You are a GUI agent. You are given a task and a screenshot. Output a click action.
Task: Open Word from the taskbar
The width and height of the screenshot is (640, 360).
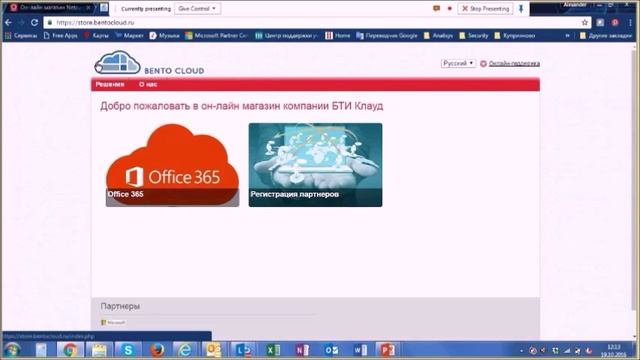coord(360,350)
